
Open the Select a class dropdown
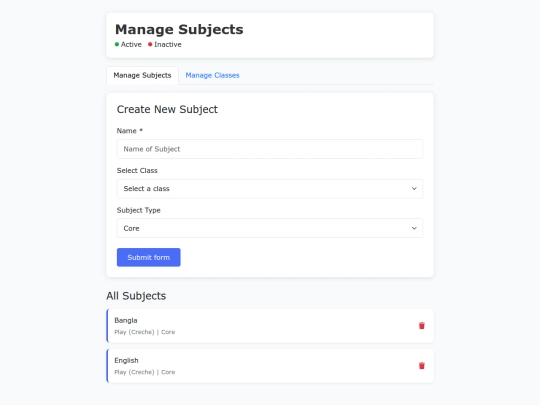[x=270, y=188]
